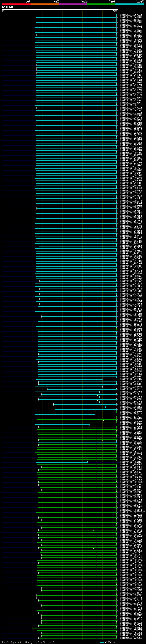Select hit UniRef100_A4S779
The image size is (146, 644).
point(131,382)
